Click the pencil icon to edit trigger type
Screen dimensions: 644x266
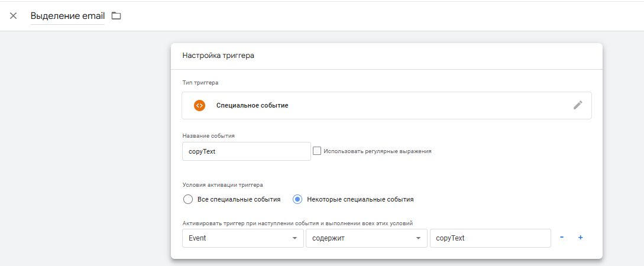point(577,105)
